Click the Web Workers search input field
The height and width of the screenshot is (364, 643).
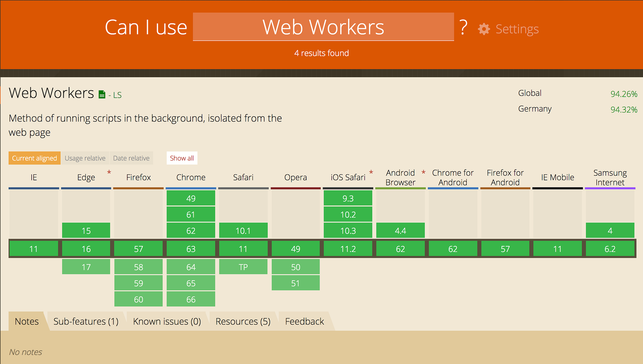pyautogui.click(x=323, y=27)
